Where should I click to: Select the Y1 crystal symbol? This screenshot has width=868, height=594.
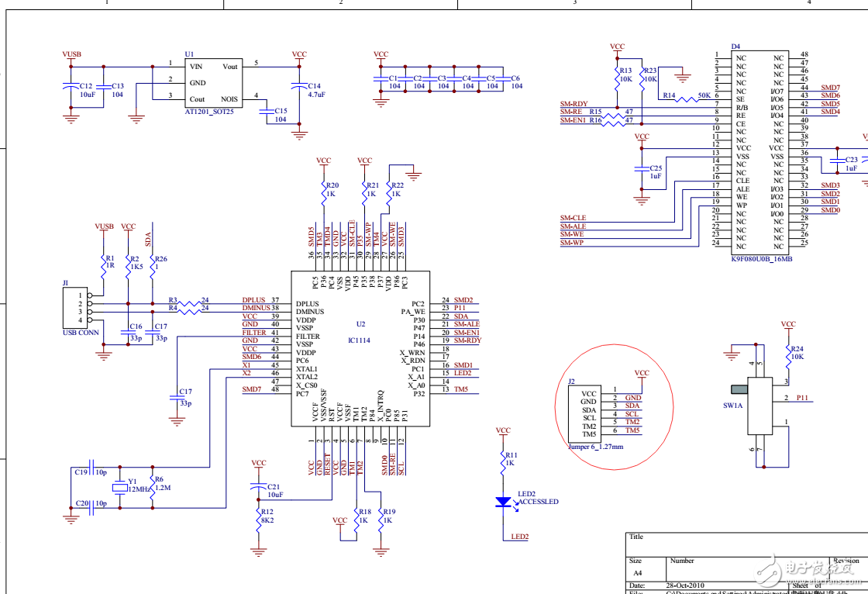pyautogui.click(x=119, y=488)
